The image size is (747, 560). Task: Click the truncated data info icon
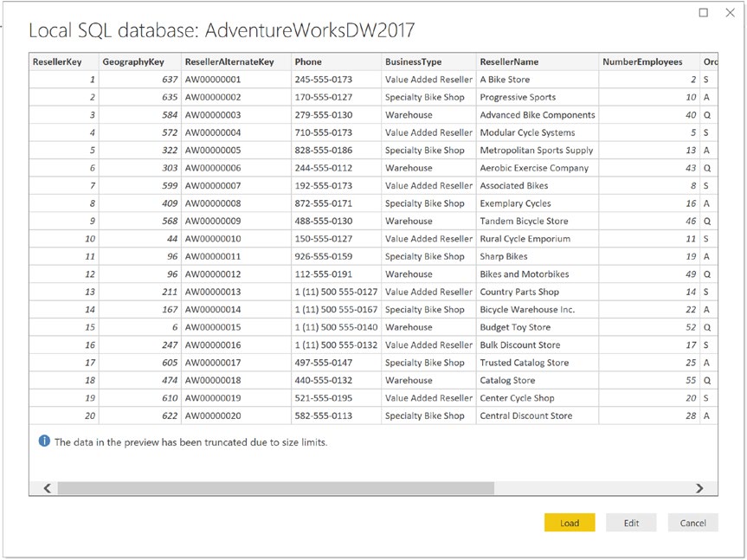44,441
